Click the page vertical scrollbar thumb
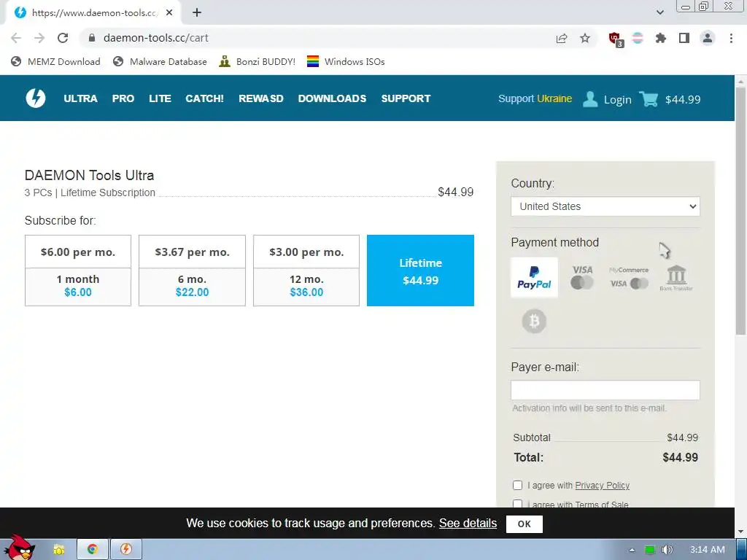The image size is (747, 560). point(741,211)
